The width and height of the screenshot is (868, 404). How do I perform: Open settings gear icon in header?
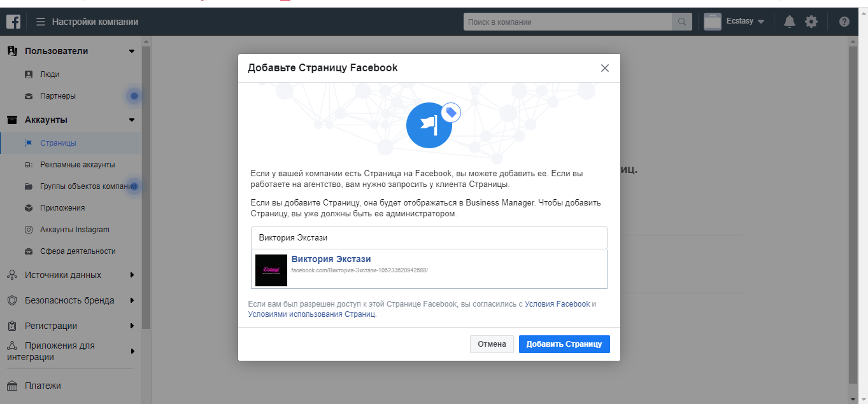pos(811,22)
